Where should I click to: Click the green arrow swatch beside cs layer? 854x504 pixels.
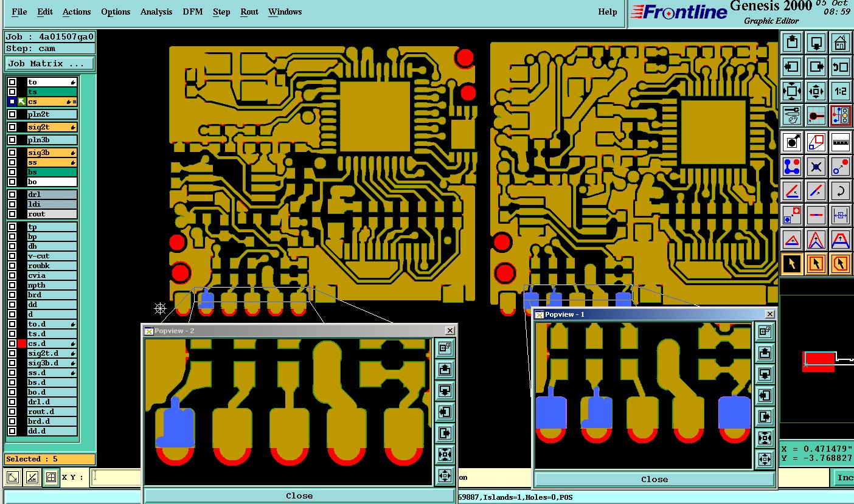point(22,102)
